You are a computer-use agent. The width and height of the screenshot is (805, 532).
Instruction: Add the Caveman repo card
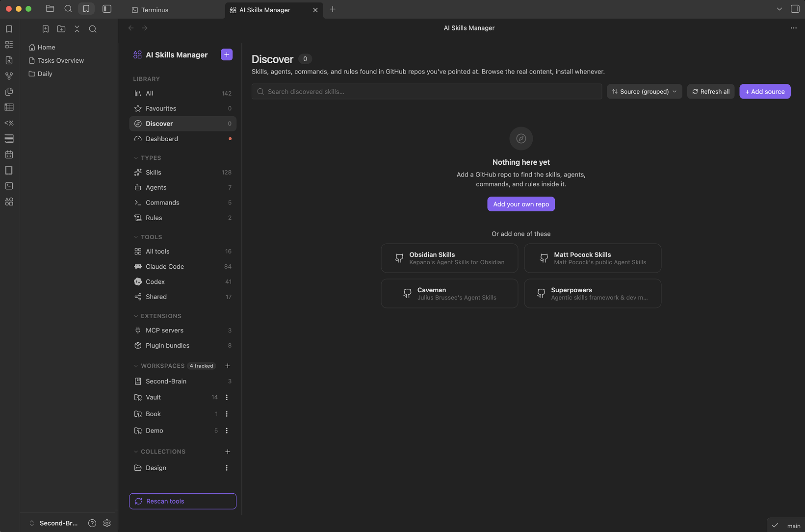tap(449, 294)
